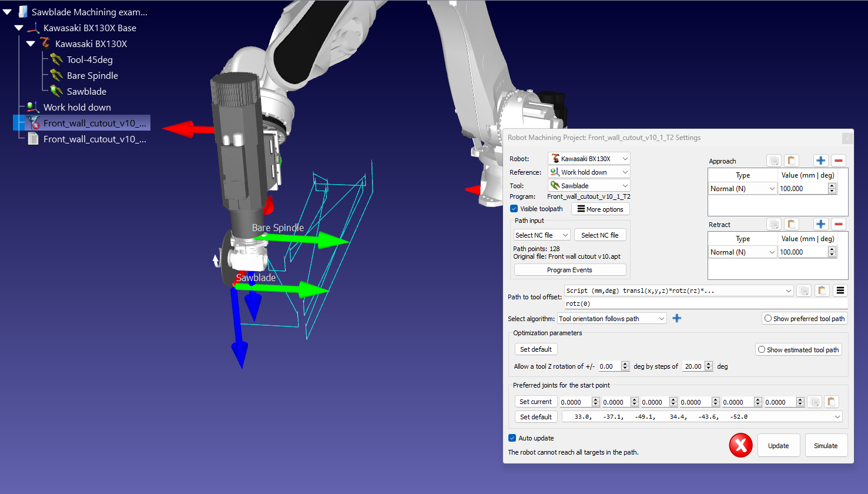
Task: Collapse the Kawasaki BX130X Base tree node
Action: (x=19, y=28)
